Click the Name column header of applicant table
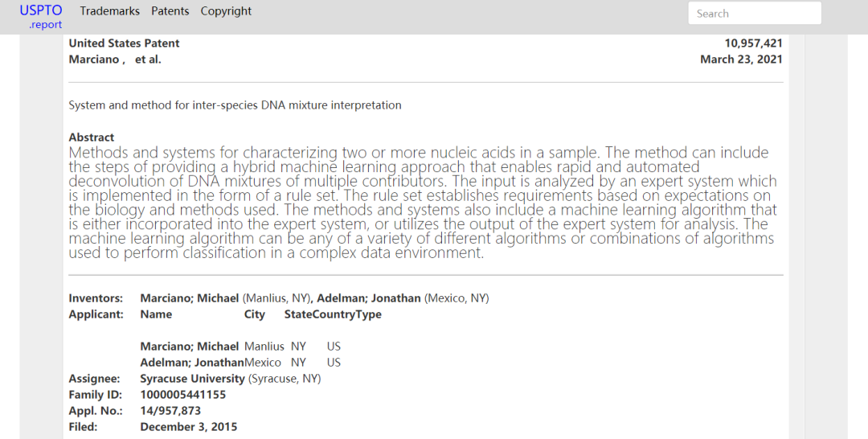The width and height of the screenshot is (868, 439). pyautogui.click(x=156, y=314)
